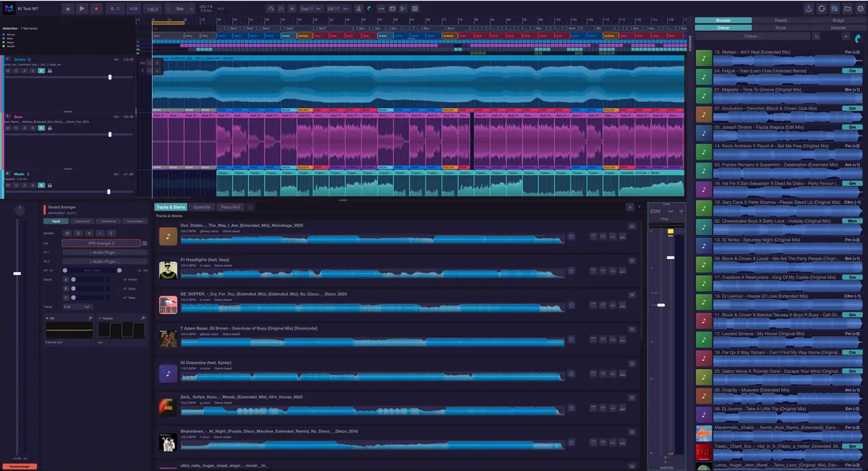This screenshot has width=868, height=471.
Task: Click the VPS Avenger 2 instrument button
Action: click(101, 244)
